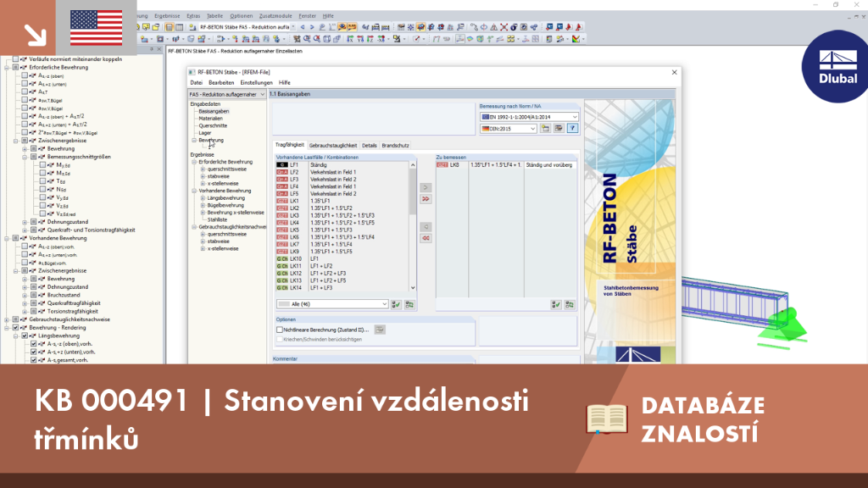
Task: Switch to the Gebrauchstauglichkeit tab
Action: [x=332, y=146]
